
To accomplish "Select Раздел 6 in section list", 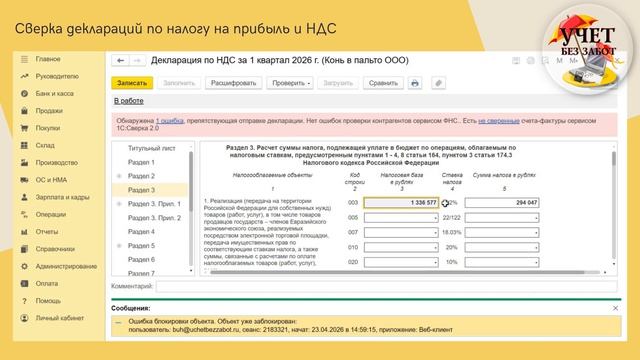I will point(141,260).
